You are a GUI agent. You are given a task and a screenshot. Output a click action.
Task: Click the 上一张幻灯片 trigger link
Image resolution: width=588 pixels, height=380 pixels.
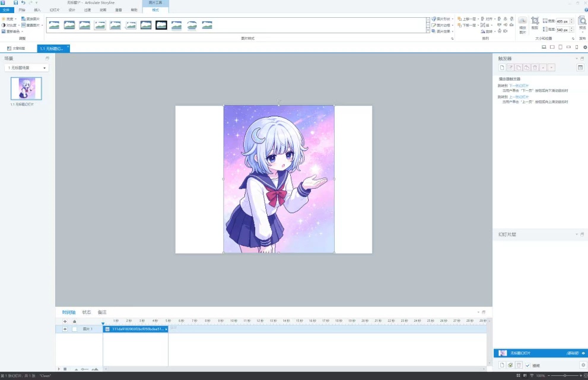pyautogui.click(x=519, y=97)
